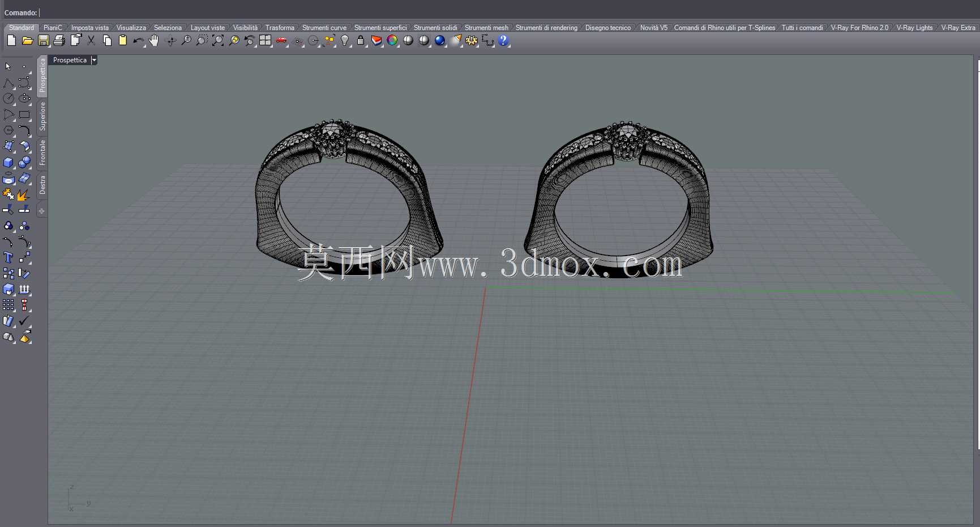Image resolution: width=980 pixels, height=527 pixels.
Task: Click the Array grid tool icon
Action: (x=8, y=305)
